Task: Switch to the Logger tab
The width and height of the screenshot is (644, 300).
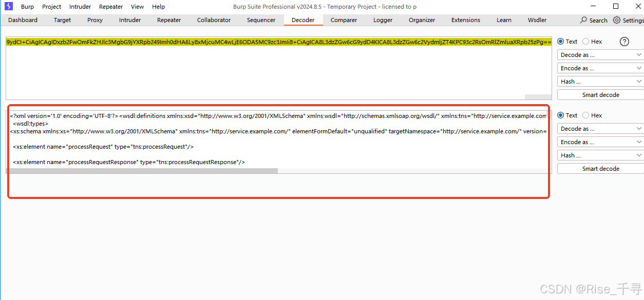Action: coord(383,20)
